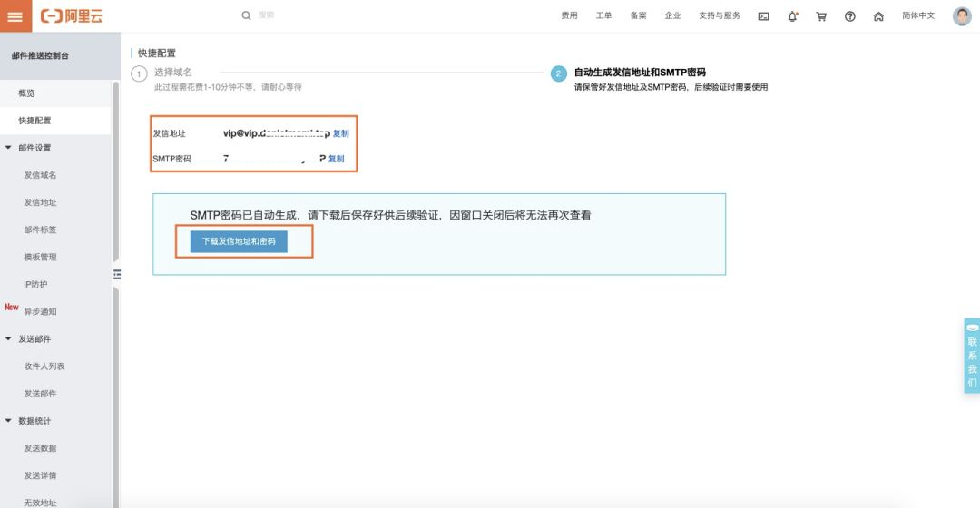Click the sidebar scrollbar
The width and height of the screenshot is (980, 508).
pos(115,171)
